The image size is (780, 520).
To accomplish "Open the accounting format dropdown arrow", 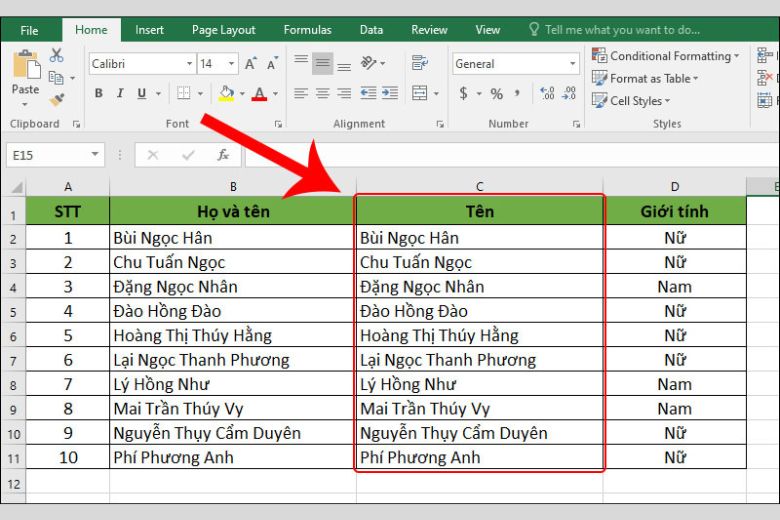I will (x=479, y=94).
